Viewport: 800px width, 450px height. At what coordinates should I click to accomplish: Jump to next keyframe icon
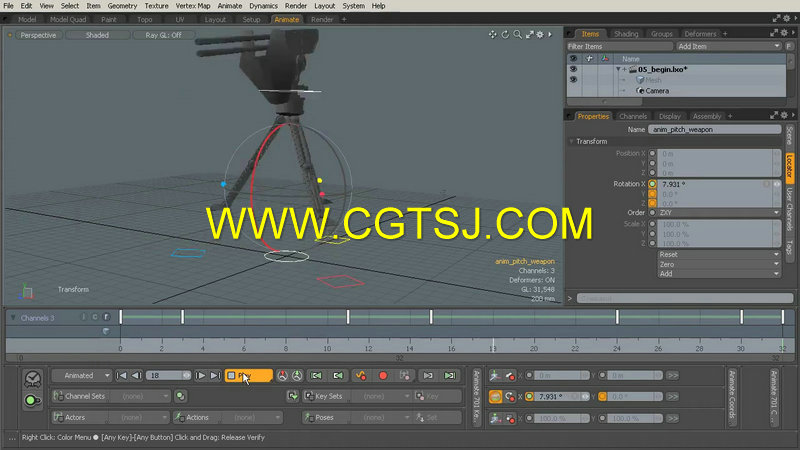point(428,376)
